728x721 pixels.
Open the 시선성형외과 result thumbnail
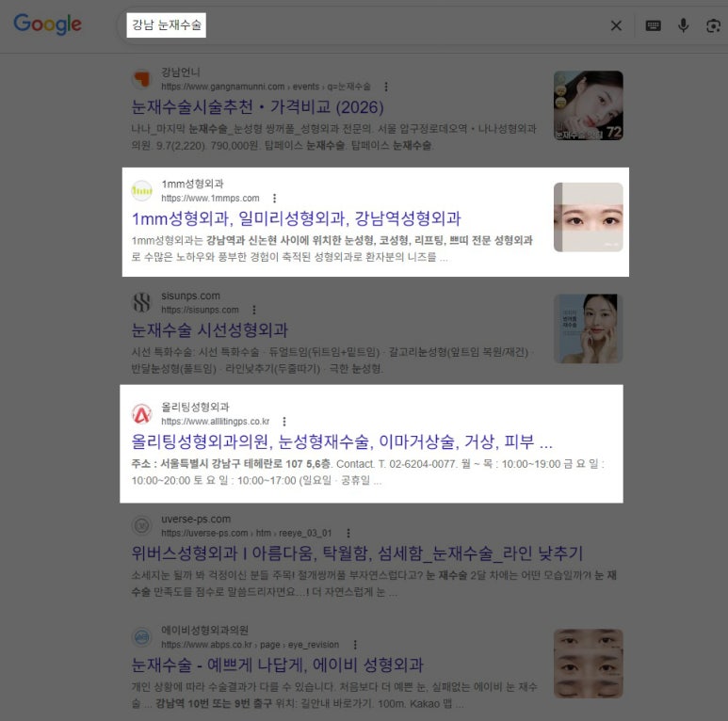click(589, 328)
